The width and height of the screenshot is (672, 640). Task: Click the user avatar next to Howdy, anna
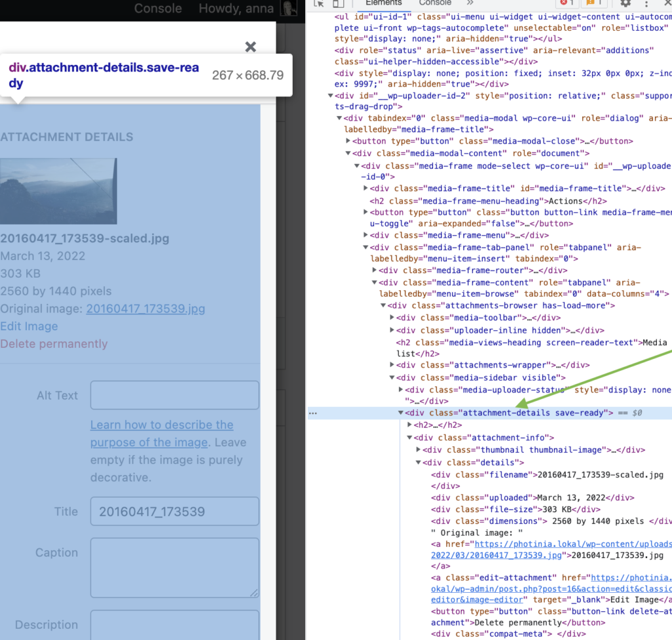click(289, 9)
